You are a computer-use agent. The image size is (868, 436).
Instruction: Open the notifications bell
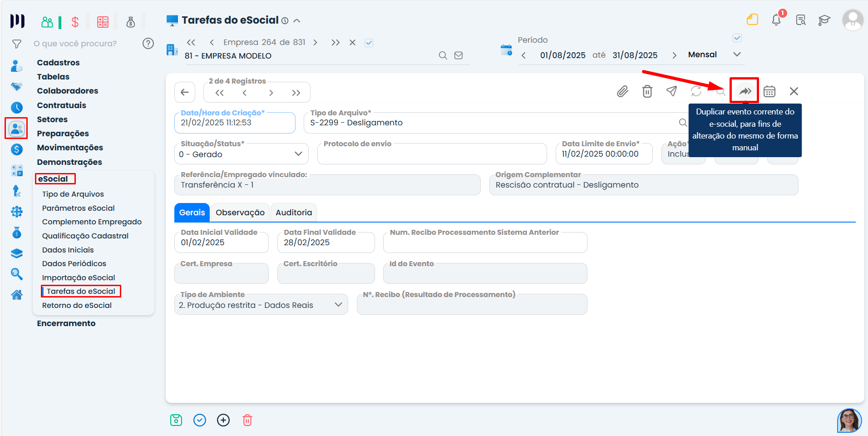[776, 20]
